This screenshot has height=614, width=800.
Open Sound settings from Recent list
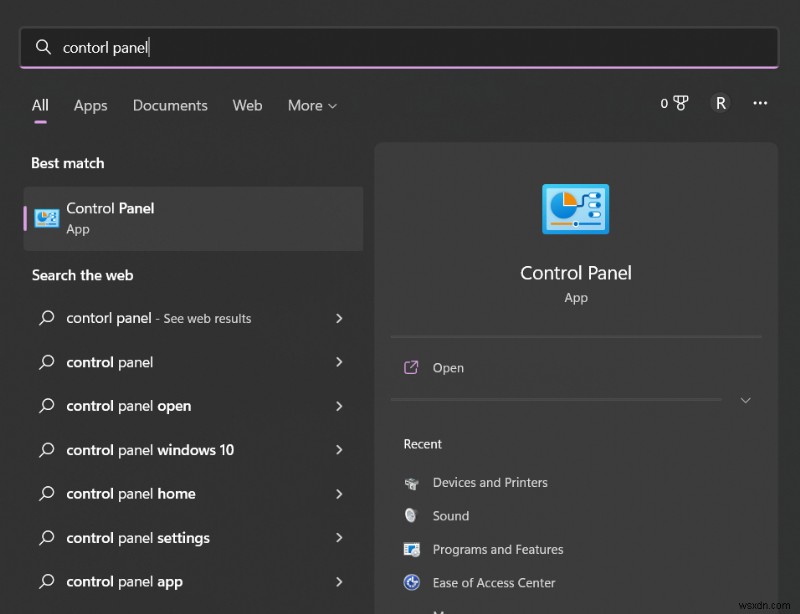point(451,516)
